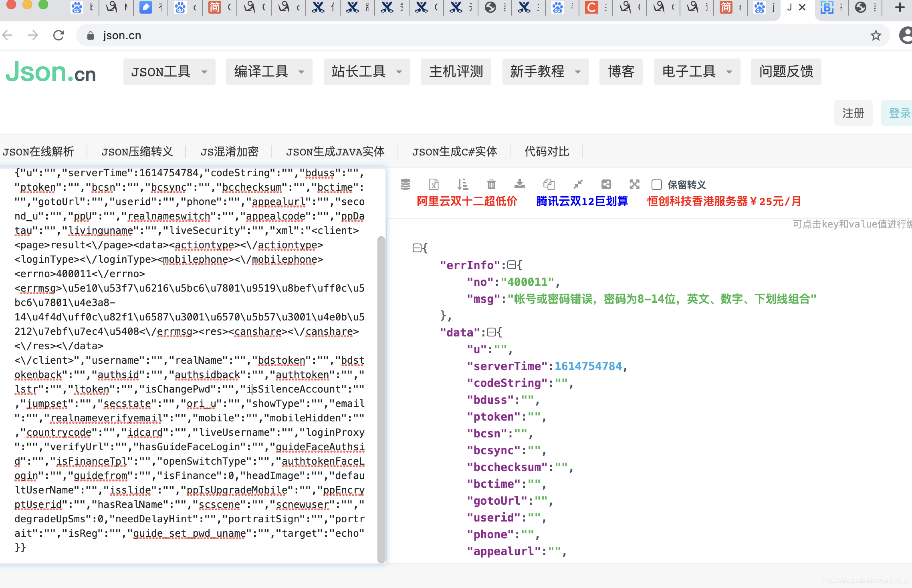This screenshot has width=912, height=588.
Task: Export JSON to Excel with the X file icon
Action: tap(434, 184)
